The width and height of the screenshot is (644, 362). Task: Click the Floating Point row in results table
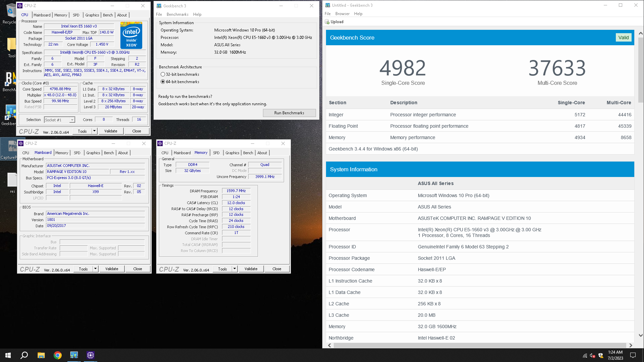click(480, 126)
